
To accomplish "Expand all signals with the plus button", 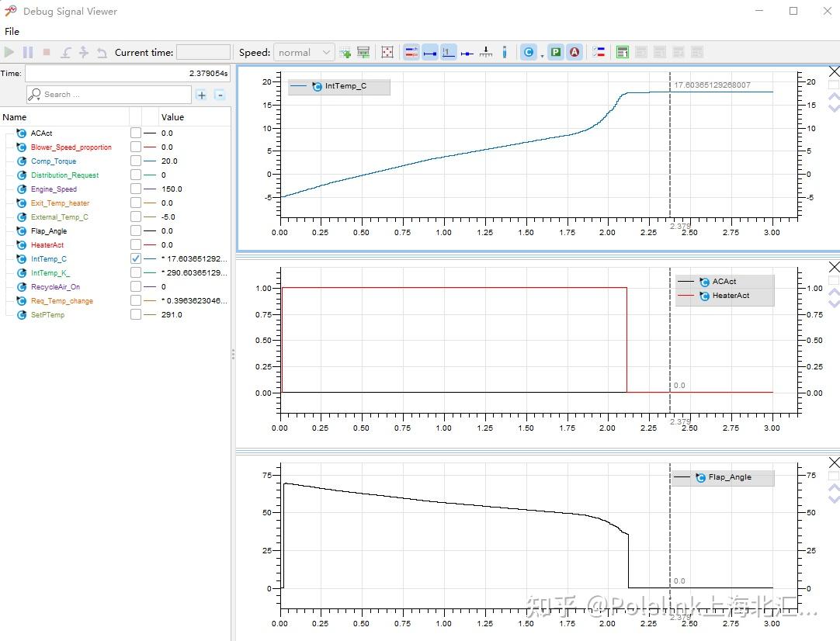I will pyautogui.click(x=202, y=95).
